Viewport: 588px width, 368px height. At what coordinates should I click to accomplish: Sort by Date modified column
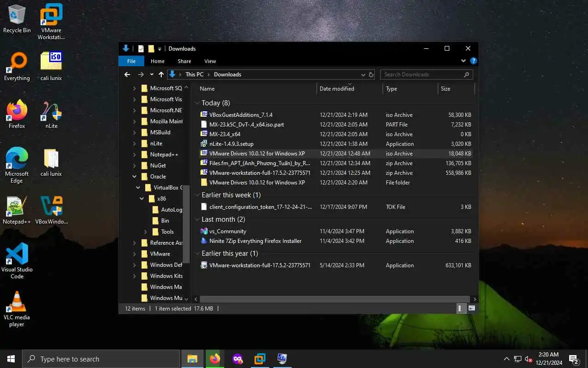(x=350, y=89)
